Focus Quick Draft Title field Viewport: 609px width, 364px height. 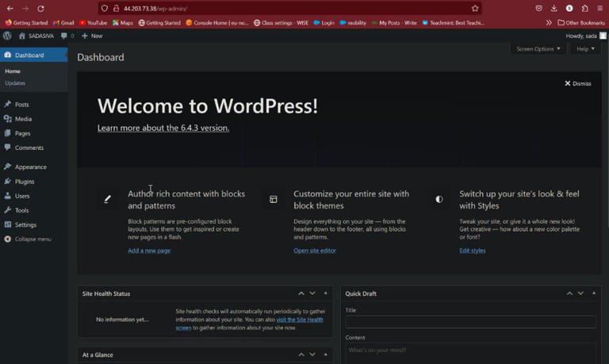click(x=470, y=322)
